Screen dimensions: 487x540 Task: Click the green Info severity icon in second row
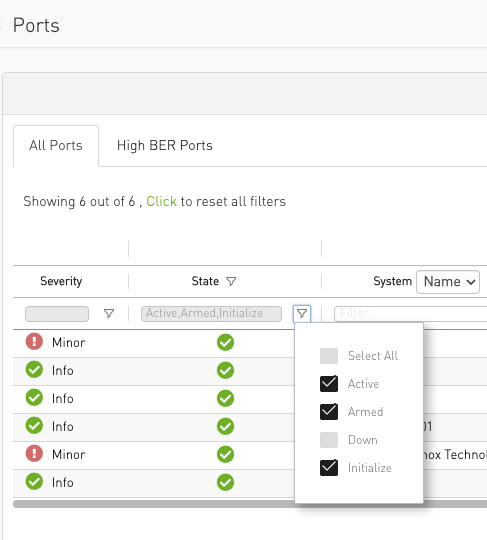click(x=34, y=370)
